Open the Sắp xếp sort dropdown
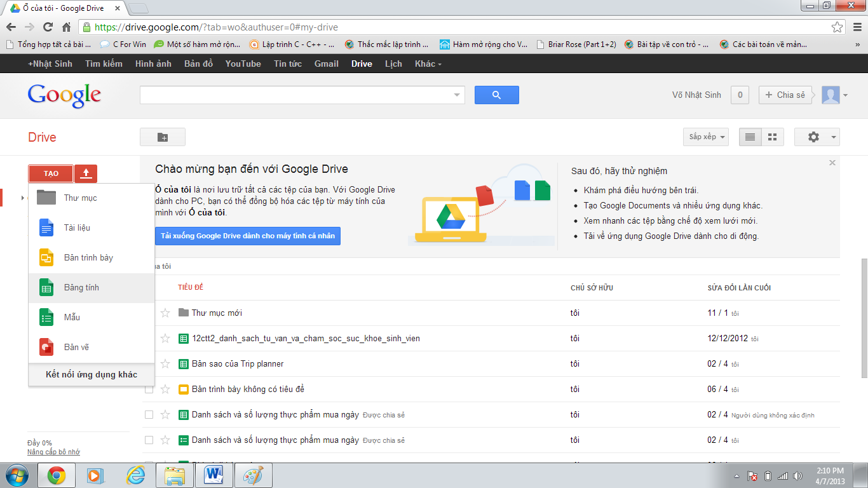Screen dimensions: 868x488 [x=706, y=137]
